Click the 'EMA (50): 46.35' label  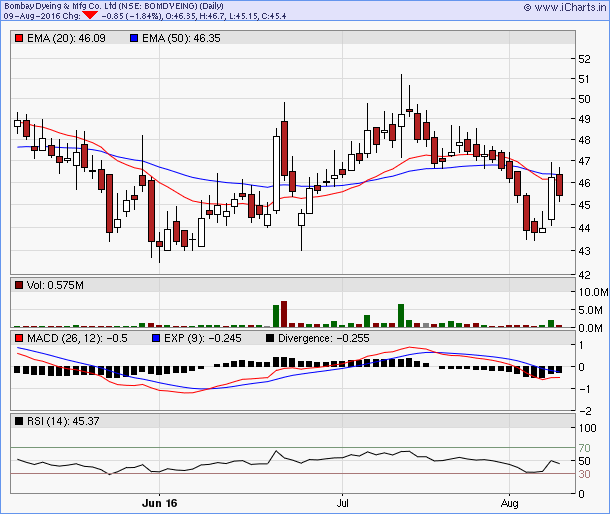point(181,38)
